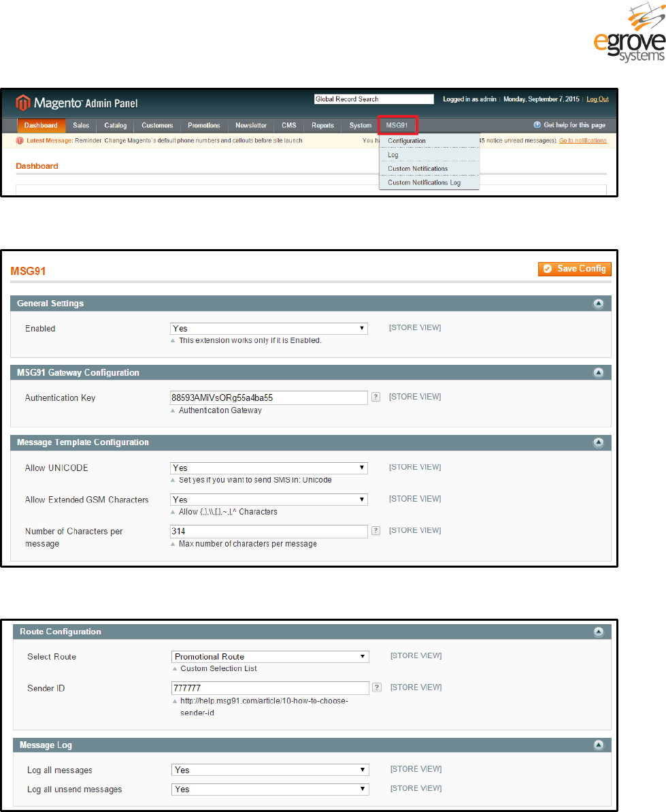This screenshot has width=666, height=812.
Task: Click 'Custom Selection List' hint text
Action: 218,668
